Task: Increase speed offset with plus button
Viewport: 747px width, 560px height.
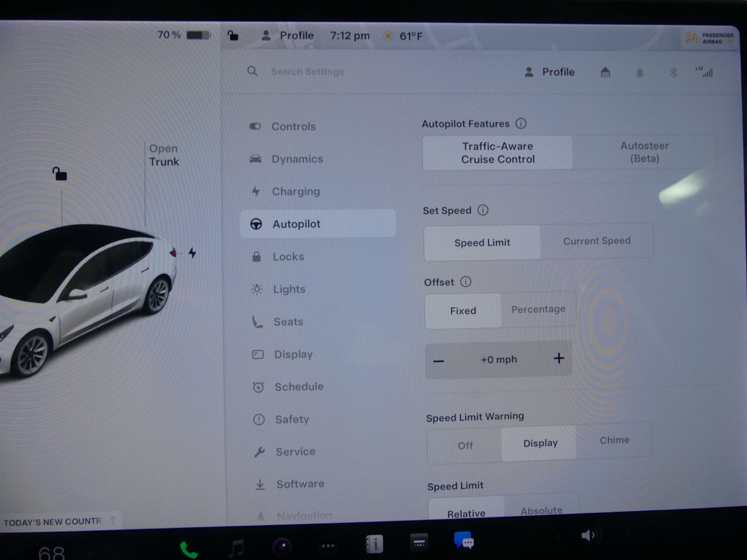Action: (x=559, y=358)
